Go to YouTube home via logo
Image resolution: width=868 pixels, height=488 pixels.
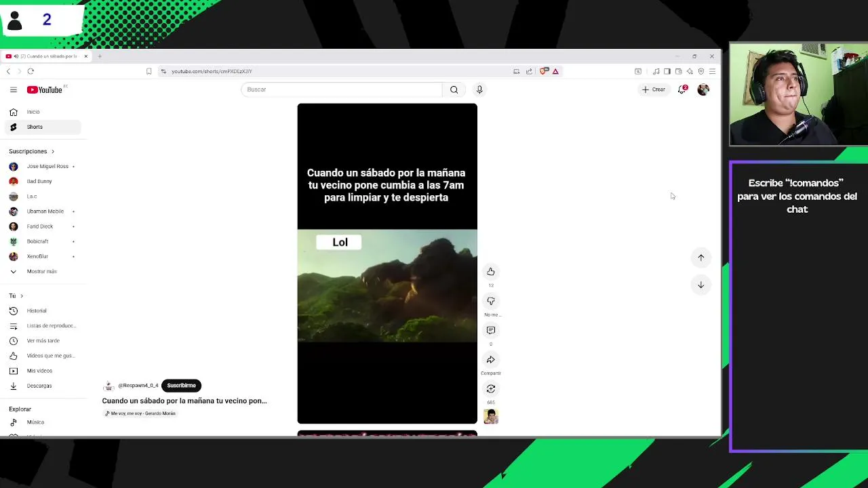pyautogui.click(x=45, y=89)
